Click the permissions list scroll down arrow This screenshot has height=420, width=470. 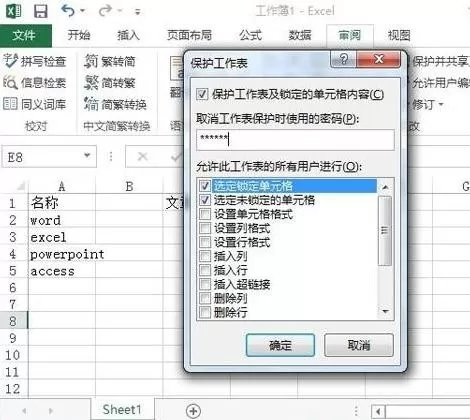pyautogui.click(x=385, y=312)
